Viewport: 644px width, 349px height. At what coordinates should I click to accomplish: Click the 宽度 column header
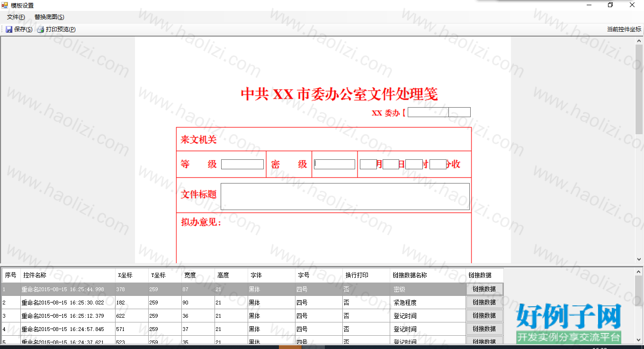[x=198, y=275]
